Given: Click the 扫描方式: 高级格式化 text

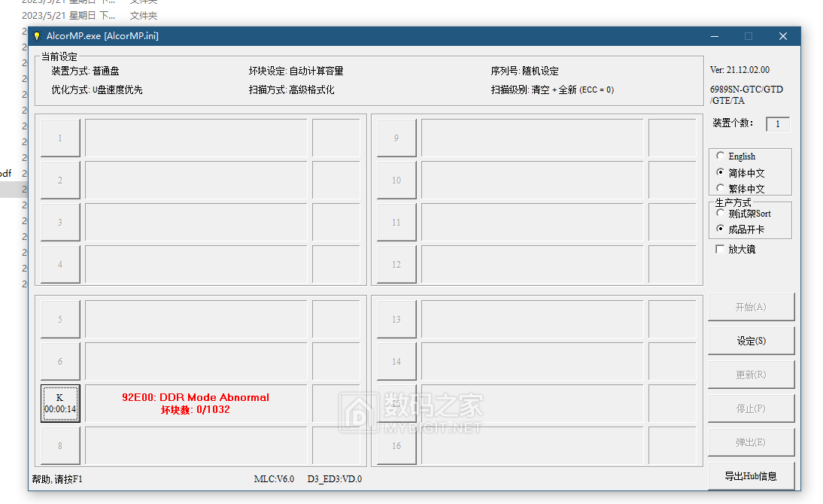Looking at the screenshot, I should (291, 90).
